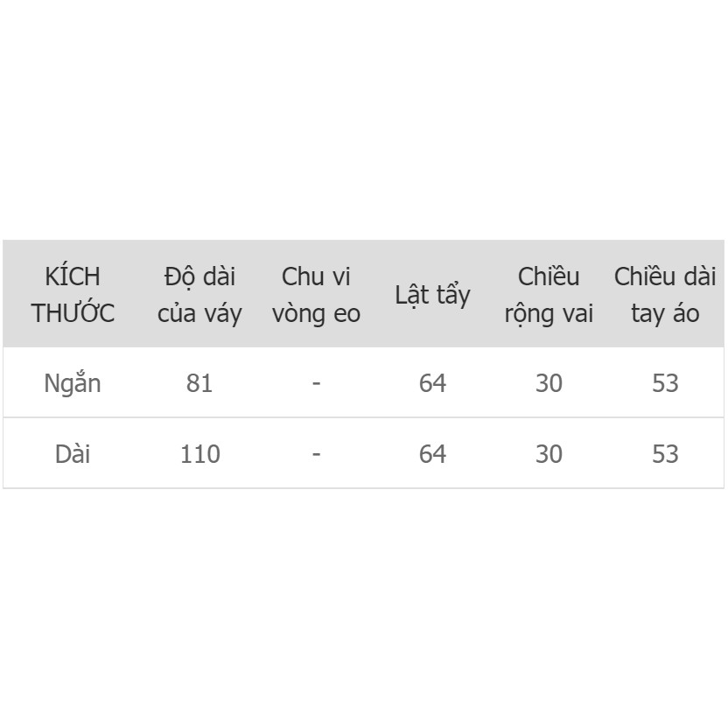Click the Chu vi vòng eo header
This screenshot has width=728, height=728.
click(316, 295)
